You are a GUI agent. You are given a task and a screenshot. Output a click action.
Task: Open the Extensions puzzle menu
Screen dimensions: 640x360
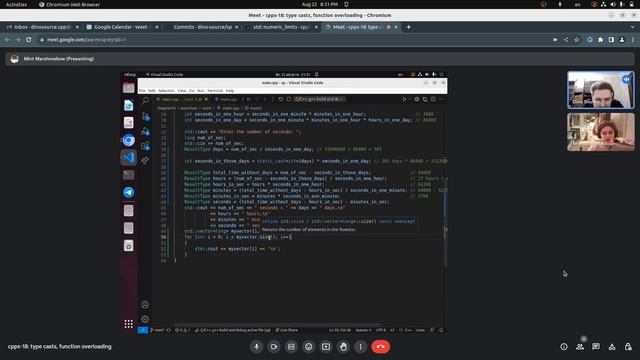600,40
